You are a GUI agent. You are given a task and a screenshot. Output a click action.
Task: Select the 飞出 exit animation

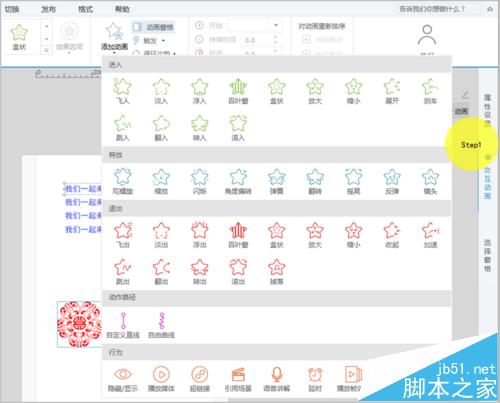pyautogui.click(x=123, y=235)
